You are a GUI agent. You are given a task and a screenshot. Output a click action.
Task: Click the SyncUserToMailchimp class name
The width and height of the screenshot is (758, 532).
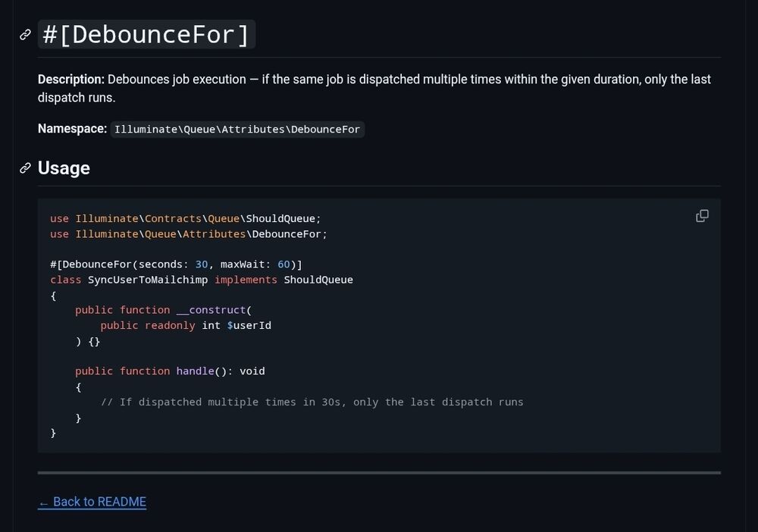[x=147, y=280]
